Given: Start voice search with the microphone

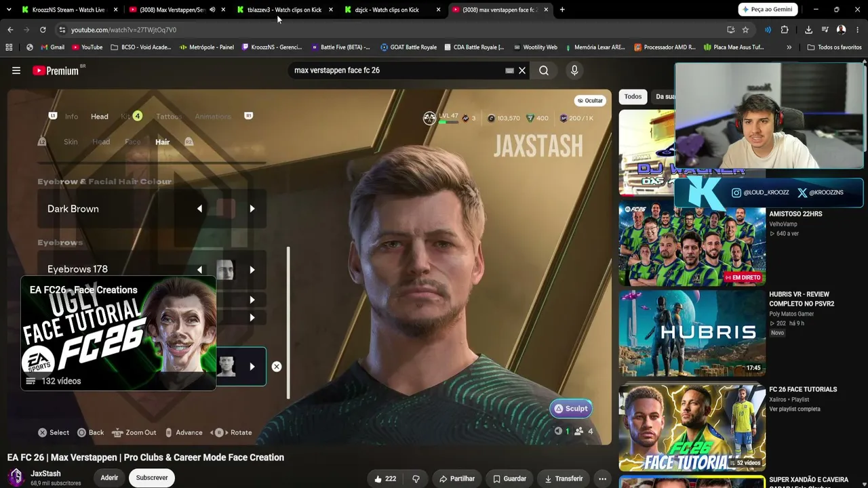Looking at the screenshot, I should (574, 70).
